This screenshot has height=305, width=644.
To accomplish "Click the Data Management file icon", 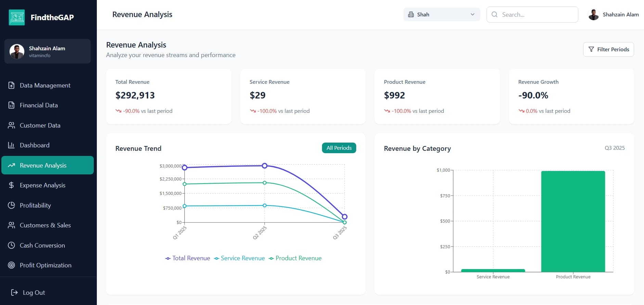I will tap(11, 85).
